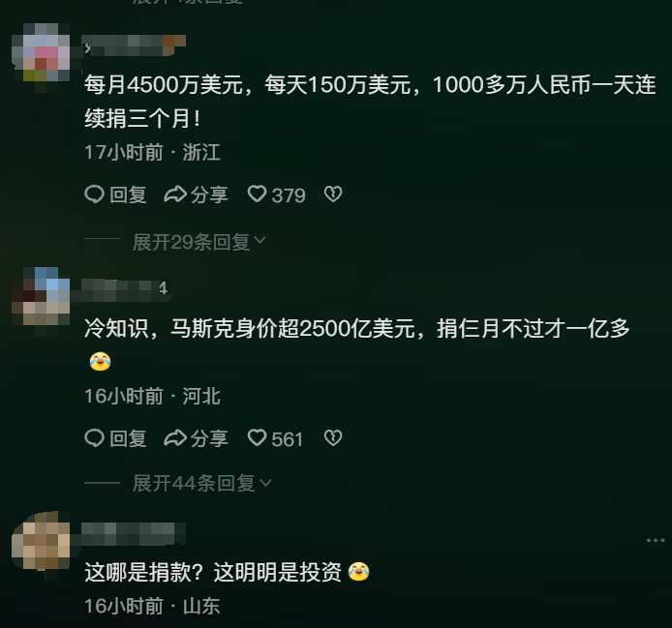Click share arrow icon on Hebei comment
672x628 pixels.
point(175,438)
